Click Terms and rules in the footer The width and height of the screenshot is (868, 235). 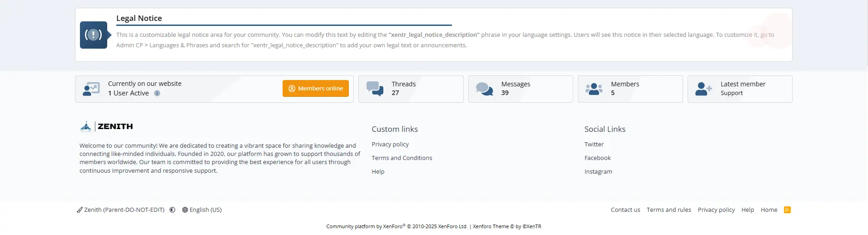click(669, 210)
